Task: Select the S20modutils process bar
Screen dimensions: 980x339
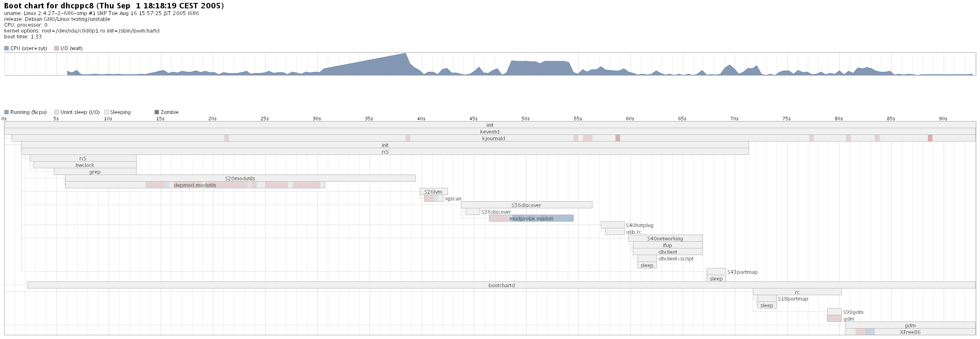Action: [x=240, y=178]
